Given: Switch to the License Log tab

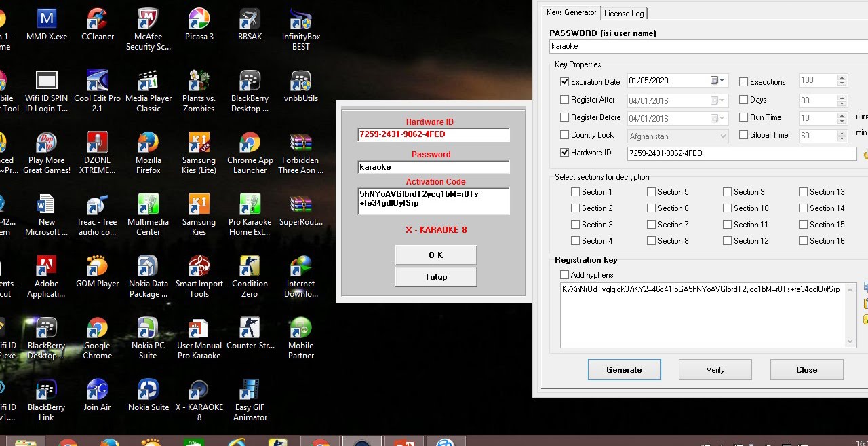Looking at the screenshot, I should pyautogui.click(x=624, y=13).
